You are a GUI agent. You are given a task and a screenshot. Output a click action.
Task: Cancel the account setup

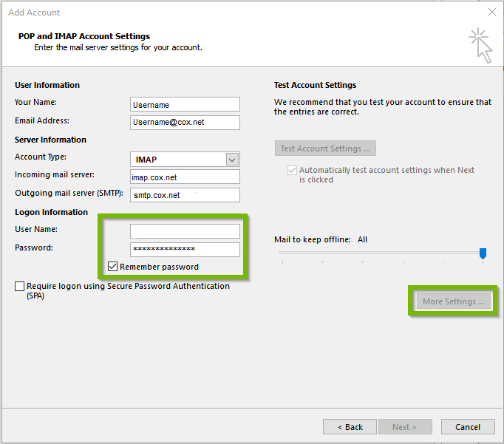(468, 427)
